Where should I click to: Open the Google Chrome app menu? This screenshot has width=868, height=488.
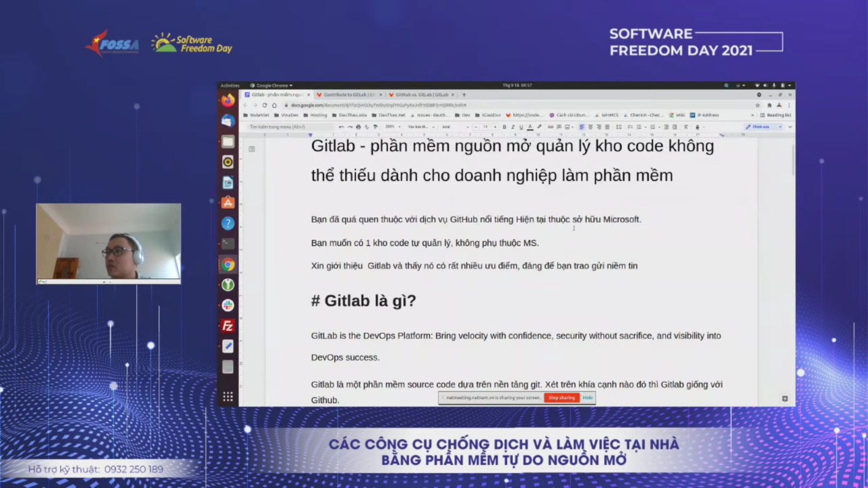coord(271,86)
